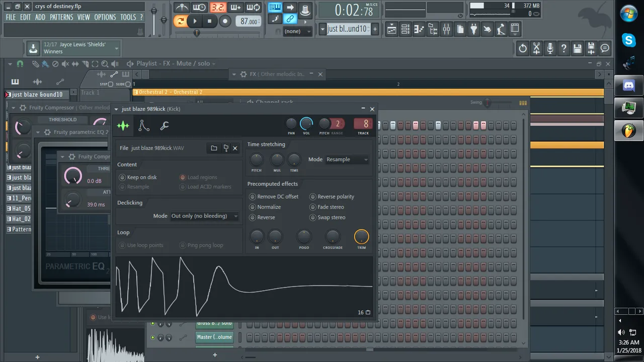Click the Undo history circular arrow icon
The height and width of the screenshot is (362, 644).
pyautogui.click(x=523, y=48)
